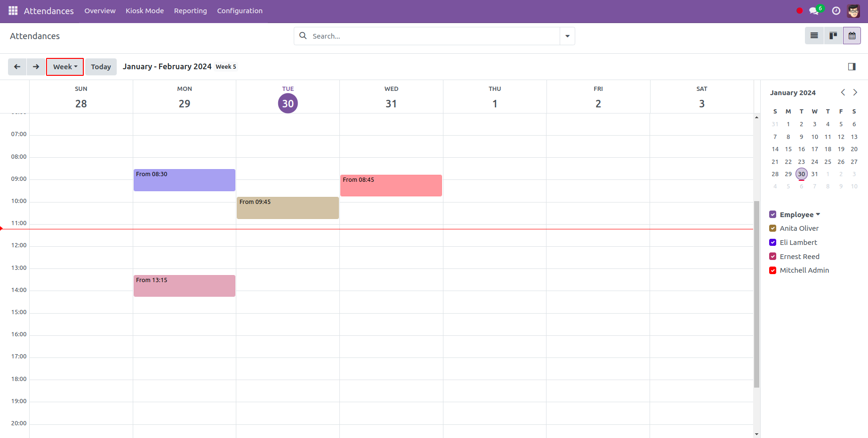Click the Attendances app title
This screenshot has width=868, height=438.
tap(49, 11)
